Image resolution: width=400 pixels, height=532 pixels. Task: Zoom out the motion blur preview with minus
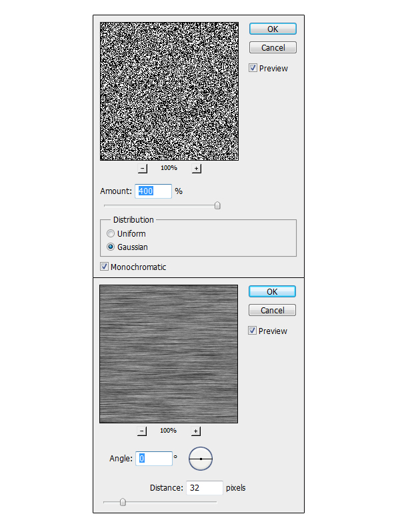[x=142, y=431]
